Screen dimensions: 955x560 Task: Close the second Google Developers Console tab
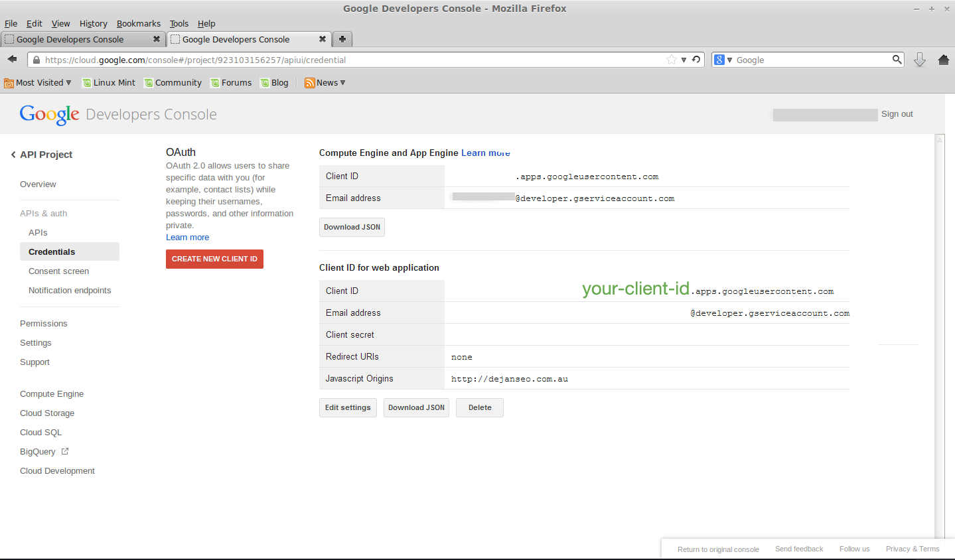click(323, 39)
